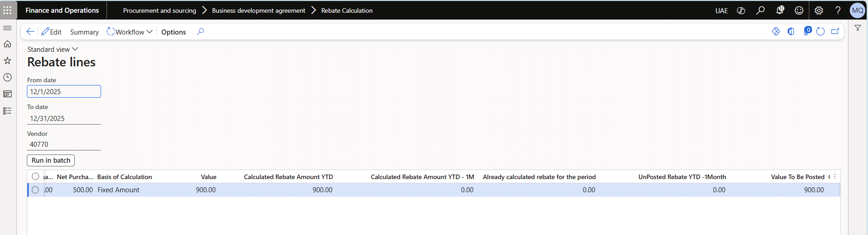The height and width of the screenshot is (235, 868).
Task: Click Business development agreement breadcrumb
Action: [259, 10]
